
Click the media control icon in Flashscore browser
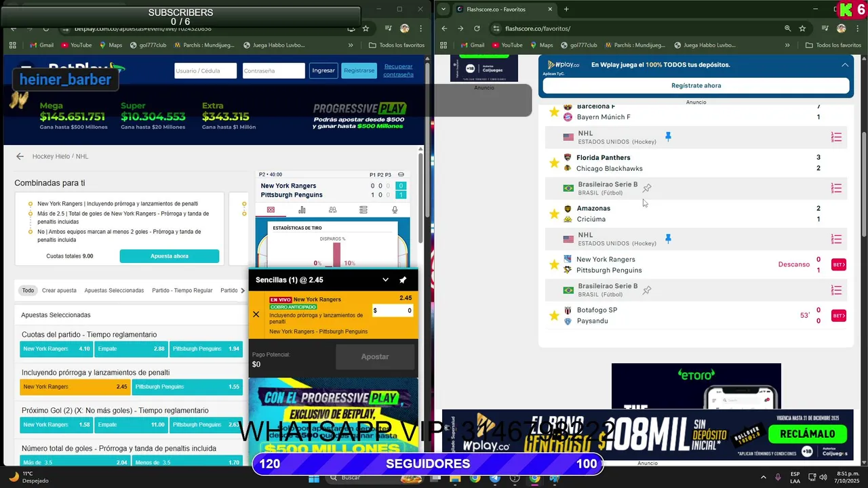825,28
